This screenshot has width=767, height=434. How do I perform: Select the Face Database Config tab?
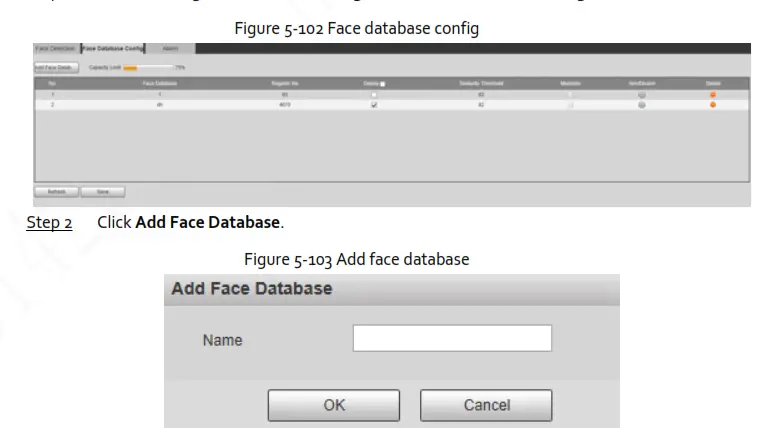[x=113, y=48]
